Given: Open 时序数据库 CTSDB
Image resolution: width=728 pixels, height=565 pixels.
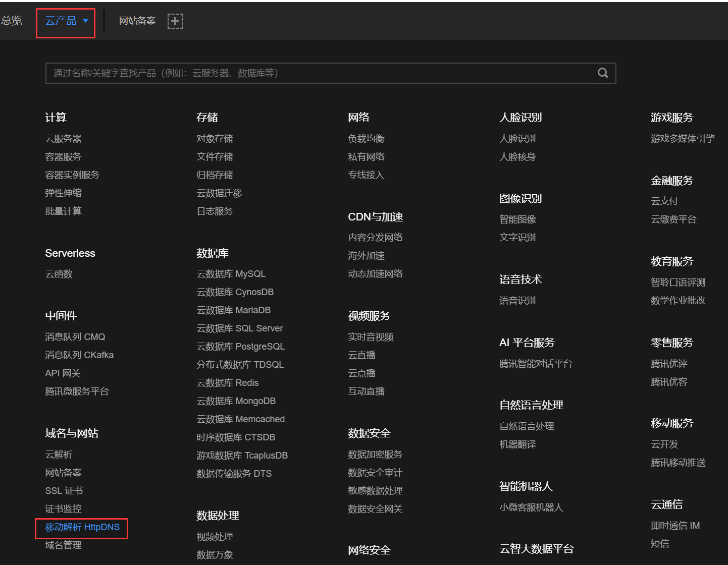Looking at the screenshot, I should click(x=236, y=437).
